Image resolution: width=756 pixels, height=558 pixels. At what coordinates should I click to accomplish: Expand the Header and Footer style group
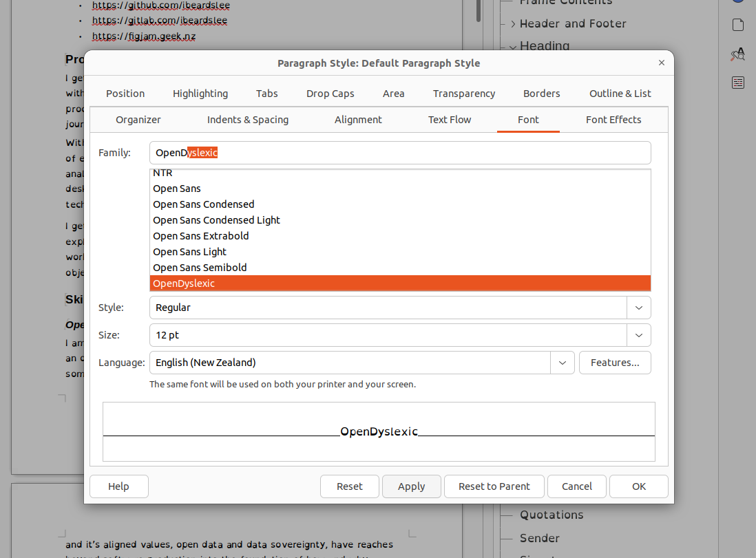tap(512, 23)
